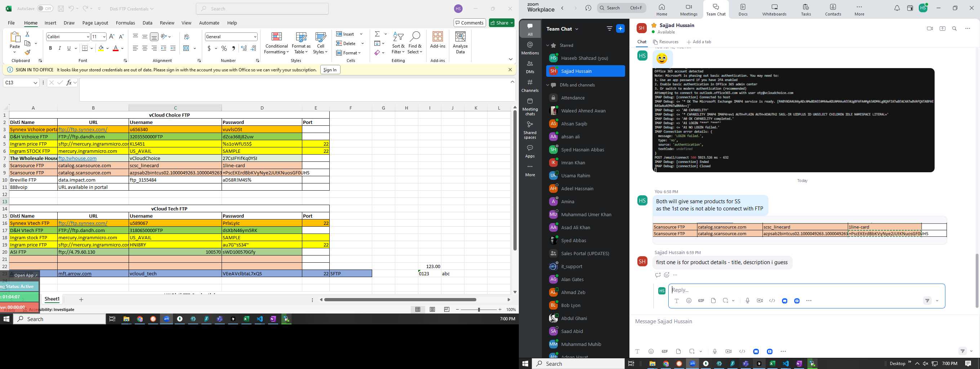The height and width of the screenshot is (369, 980).
Task: Open the Insert tab in Excel
Action: click(x=50, y=23)
